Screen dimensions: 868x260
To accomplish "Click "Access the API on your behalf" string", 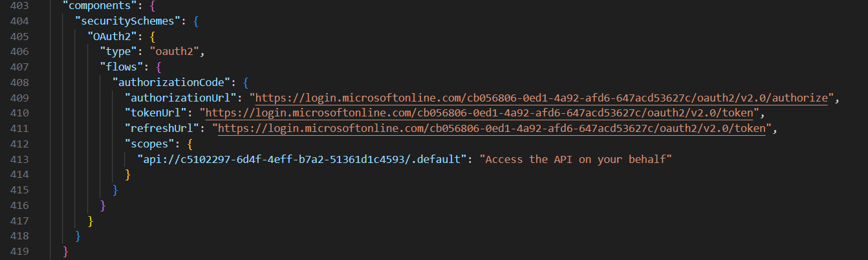I will [576, 158].
